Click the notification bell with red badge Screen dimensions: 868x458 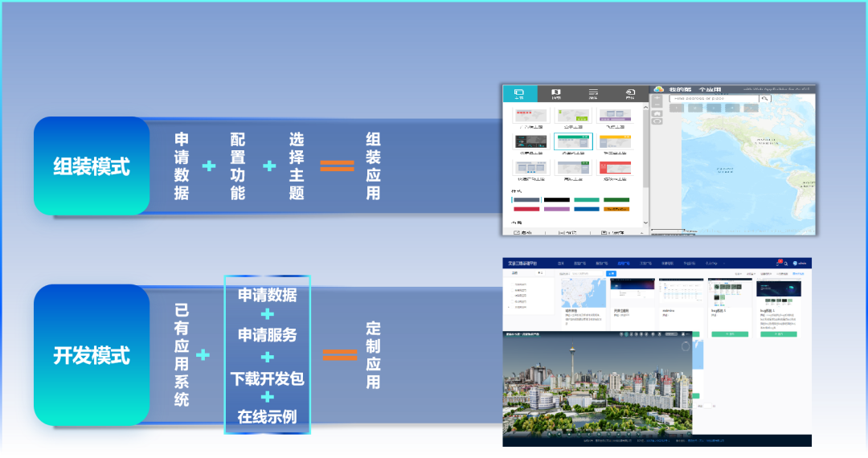(777, 263)
